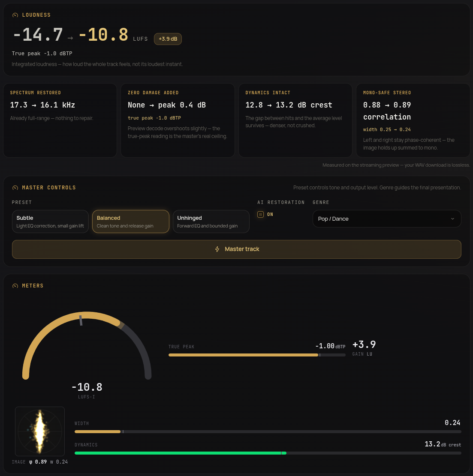Start mastering with the Master track button
This screenshot has width=473, height=476.
237,249
